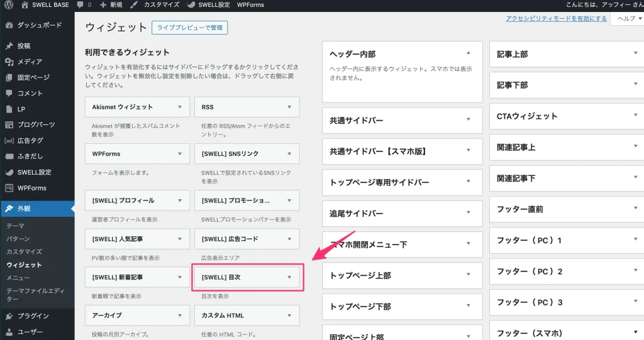Click the WordPress logo icon
644x340 pixels.
point(9,4)
